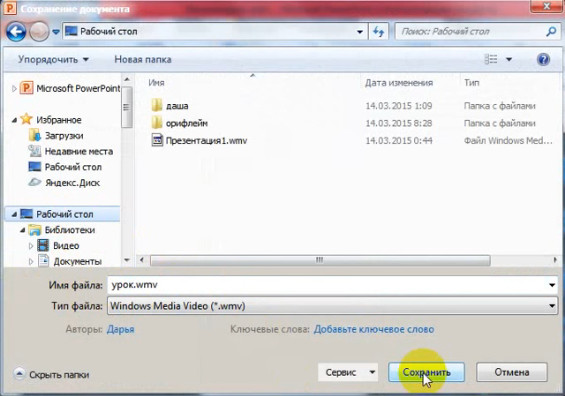Viewport: 565px width, 396px height.
Task: Open Яндекс.Диск in favorites
Action: pyautogui.click(x=64, y=183)
